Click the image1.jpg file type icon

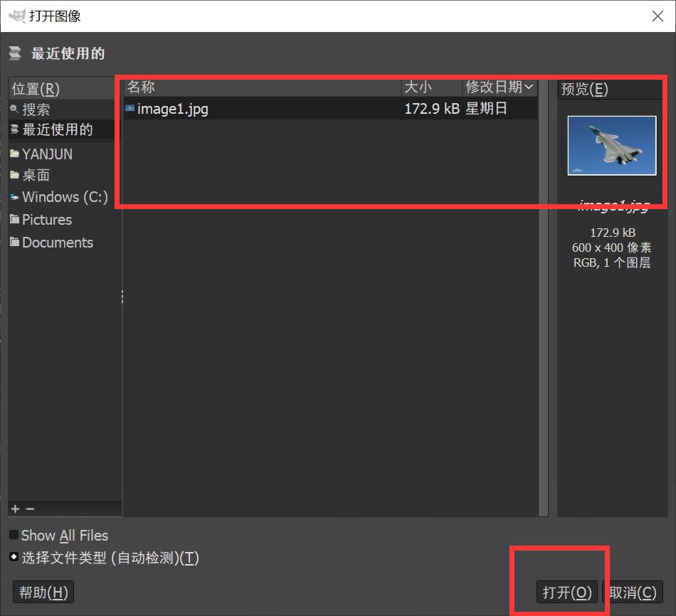(130, 108)
